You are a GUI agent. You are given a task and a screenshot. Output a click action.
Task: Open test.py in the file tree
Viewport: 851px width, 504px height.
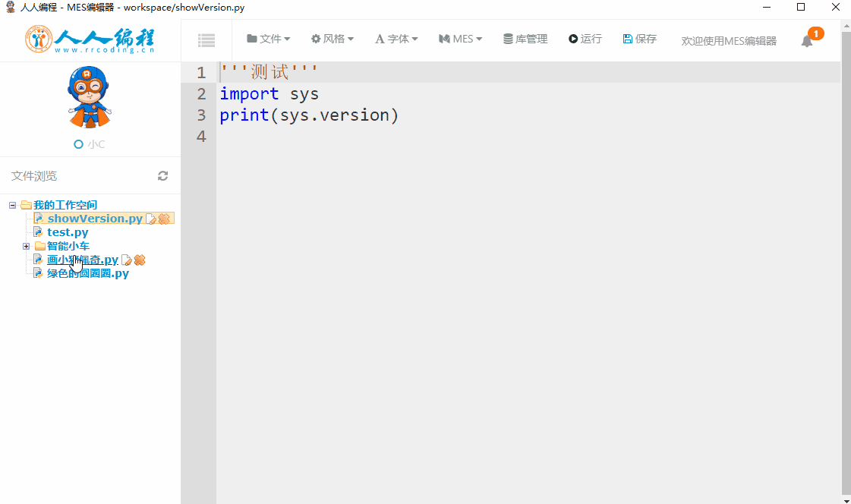[67, 232]
